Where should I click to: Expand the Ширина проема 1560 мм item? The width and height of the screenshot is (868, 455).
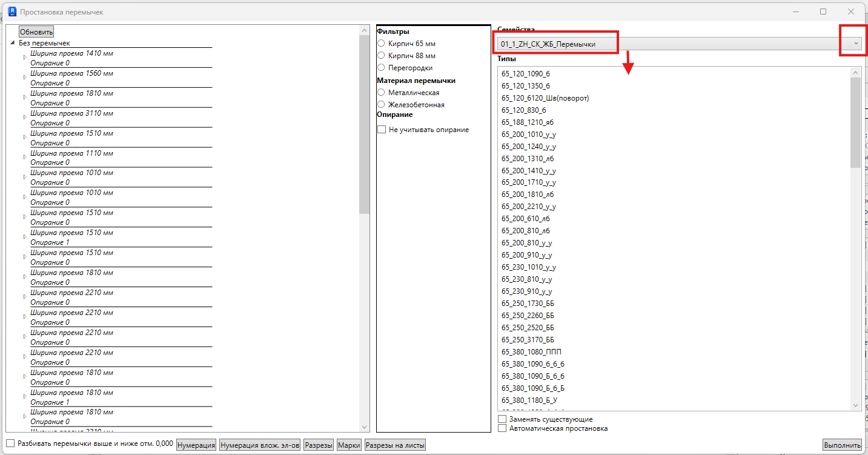(25, 78)
